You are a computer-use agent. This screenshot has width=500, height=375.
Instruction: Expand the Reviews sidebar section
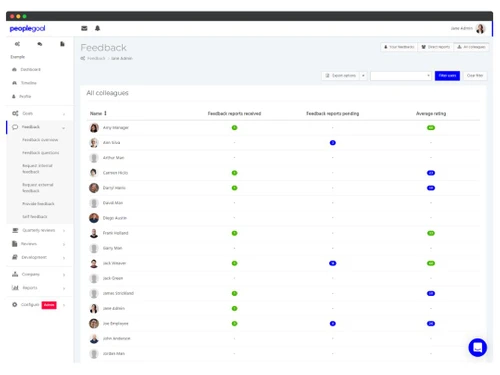point(64,244)
